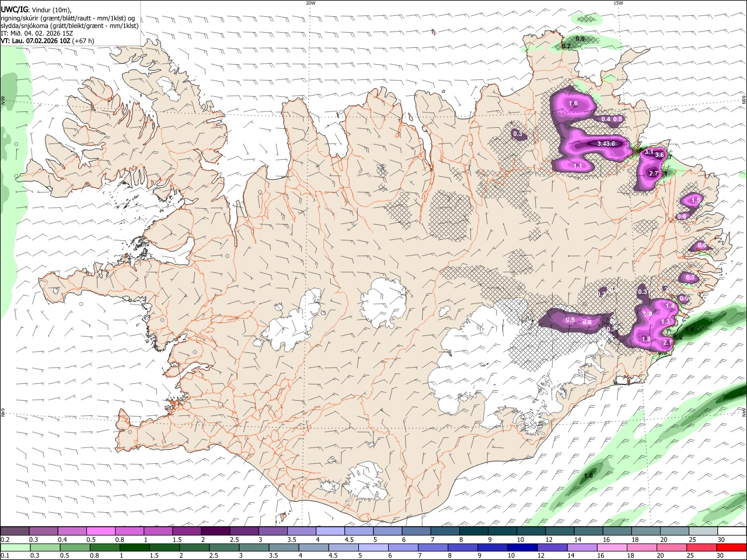The width and height of the screenshot is (747, 560).
Task: Select the IT: Mið. 04. 02. 2026 15Z line
Action: click(37, 33)
